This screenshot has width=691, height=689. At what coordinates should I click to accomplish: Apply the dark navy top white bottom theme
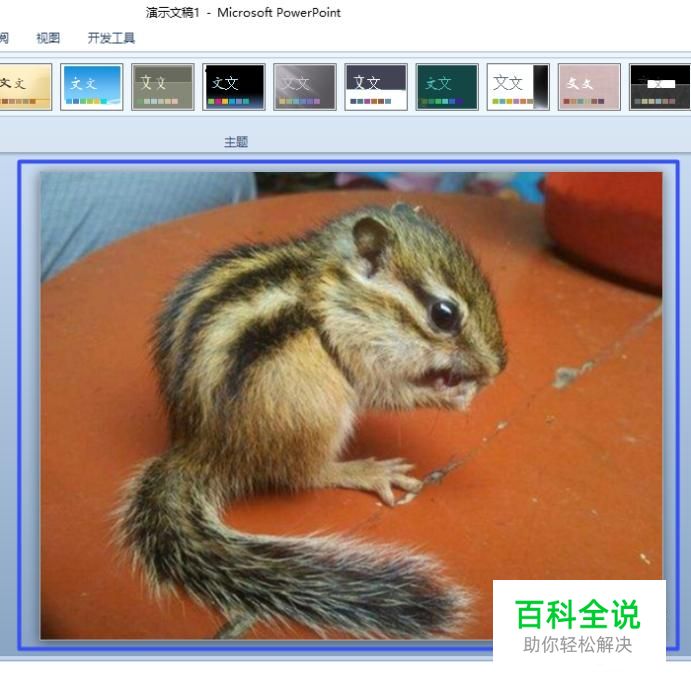click(x=376, y=87)
